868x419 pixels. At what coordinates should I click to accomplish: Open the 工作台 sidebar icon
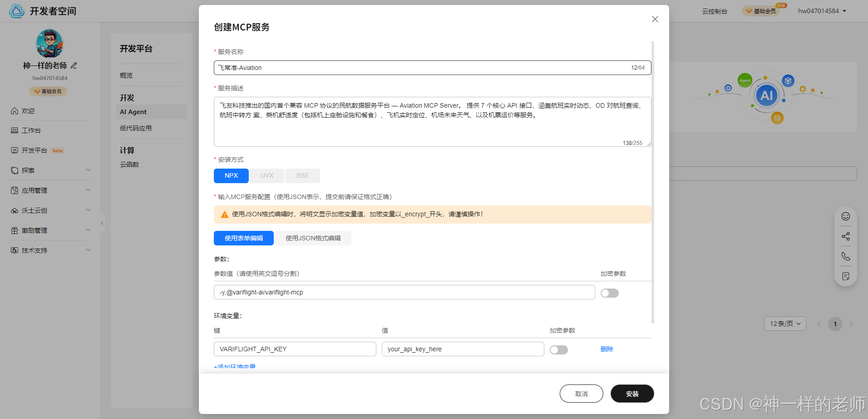(15, 130)
